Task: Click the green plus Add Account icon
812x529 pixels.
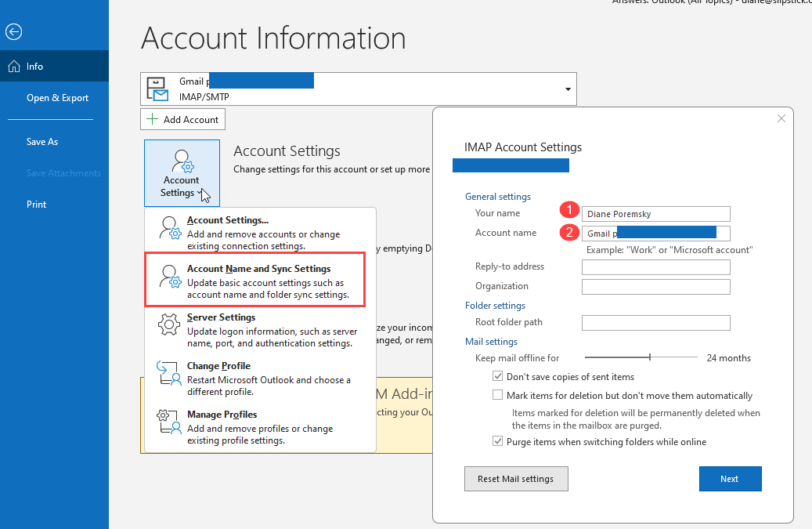Action: [x=152, y=119]
